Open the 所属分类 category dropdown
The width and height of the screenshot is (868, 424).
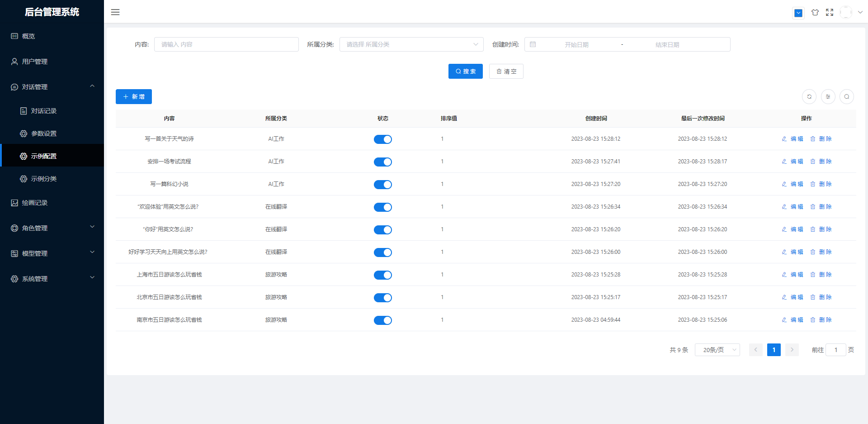411,44
